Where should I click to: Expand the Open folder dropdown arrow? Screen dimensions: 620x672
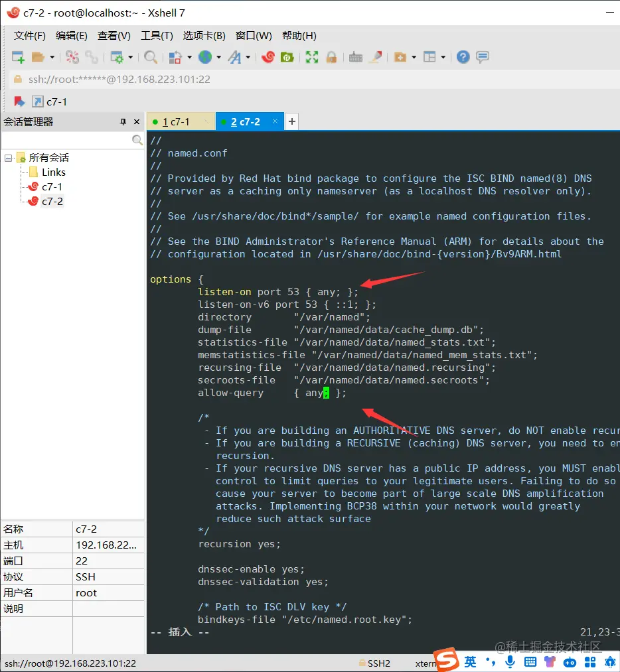(52, 57)
